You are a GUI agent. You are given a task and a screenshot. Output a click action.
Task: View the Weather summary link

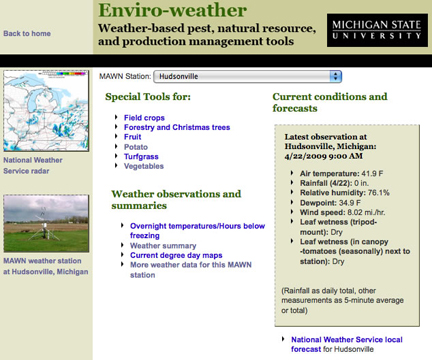point(163,246)
